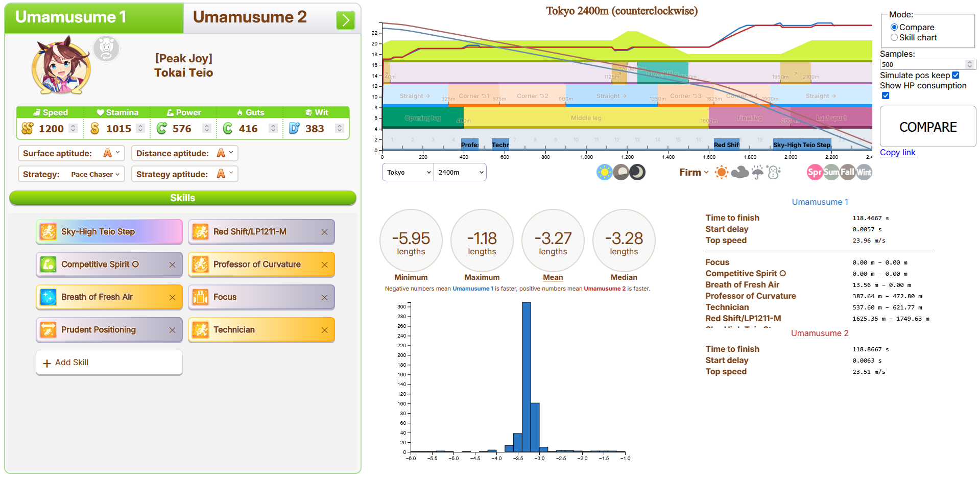This screenshot has height=479, width=980.
Task: Adjust Wit stat stepper
Action: pos(340,128)
